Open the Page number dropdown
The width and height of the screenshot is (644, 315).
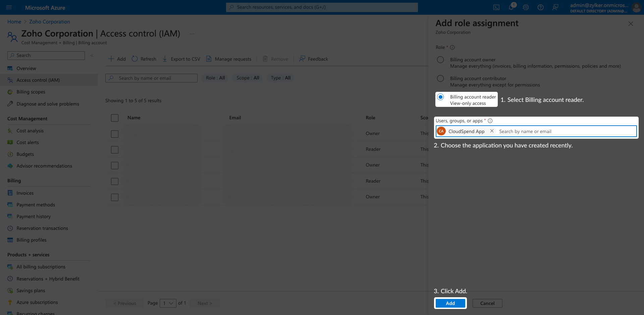[x=168, y=303]
